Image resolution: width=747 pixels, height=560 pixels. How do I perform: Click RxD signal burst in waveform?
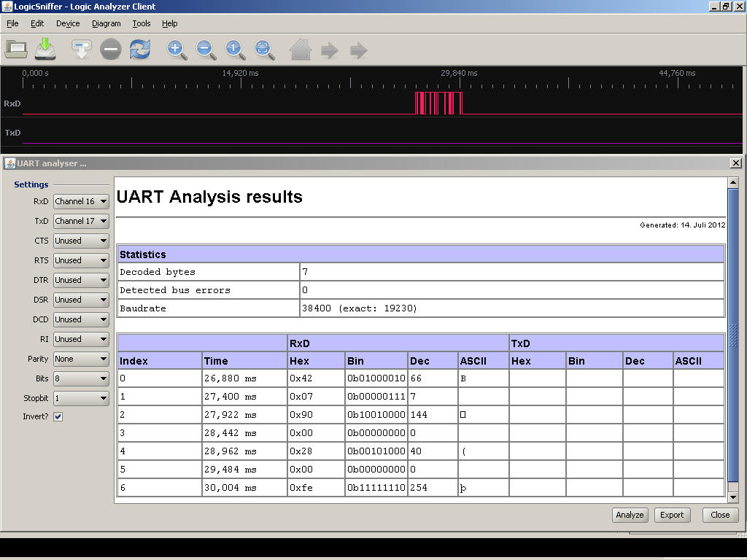(x=438, y=104)
